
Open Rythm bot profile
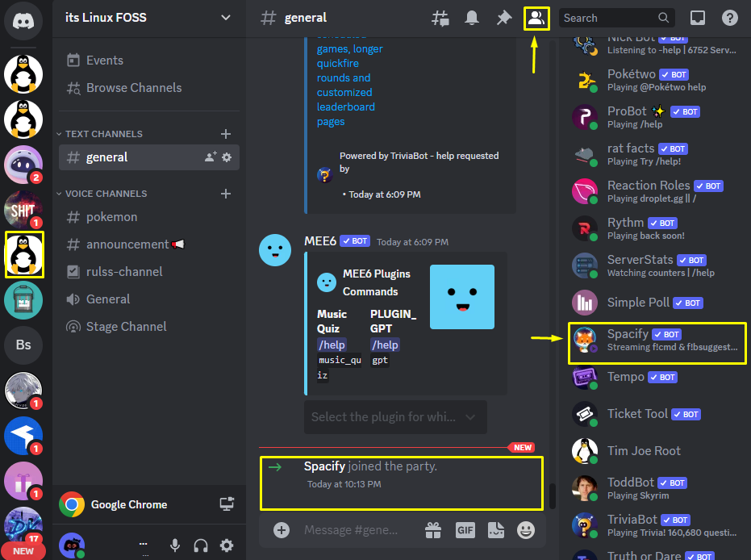pos(655,228)
